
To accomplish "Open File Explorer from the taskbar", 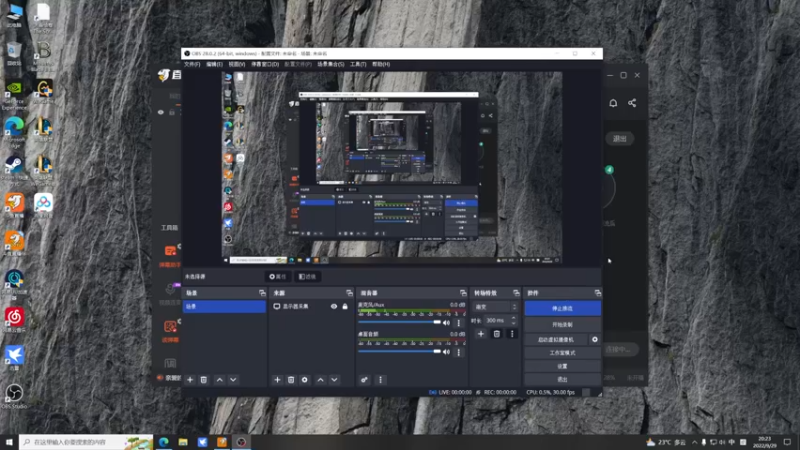I will pos(183,442).
